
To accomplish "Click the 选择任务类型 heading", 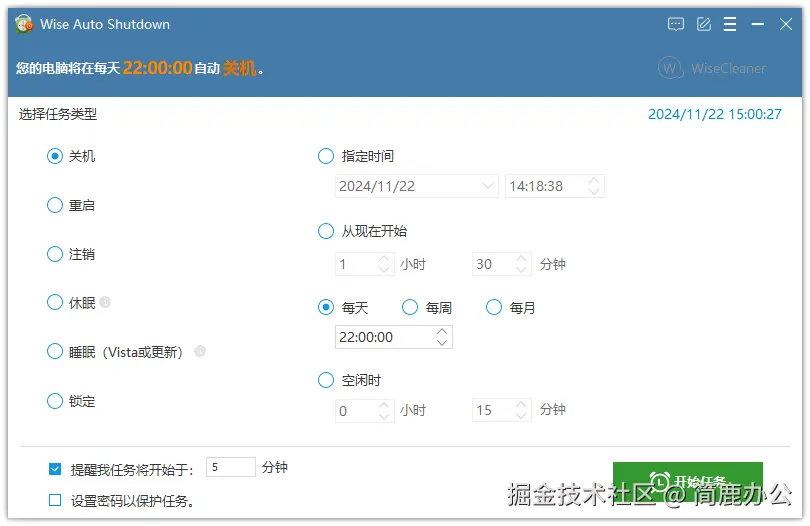I will 58,114.
